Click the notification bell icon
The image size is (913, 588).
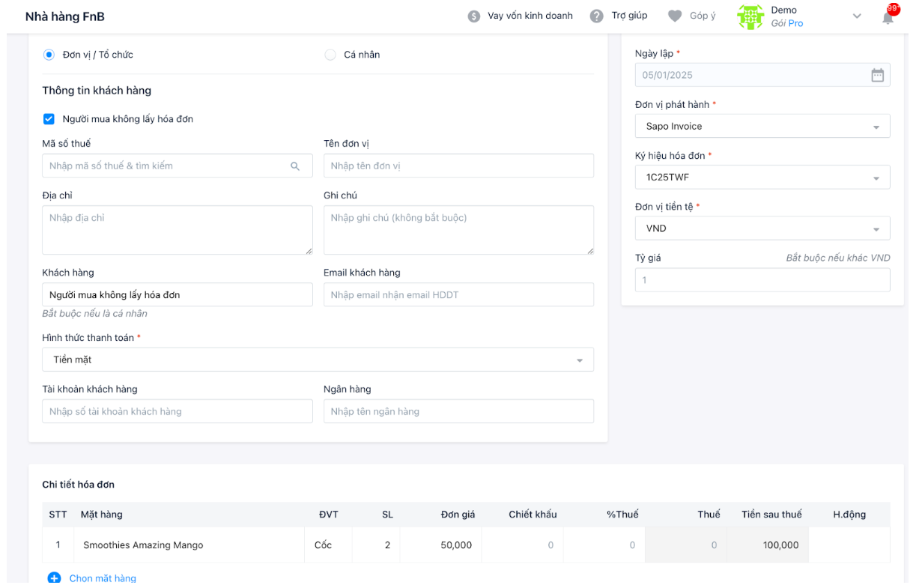tap(888, 17)
